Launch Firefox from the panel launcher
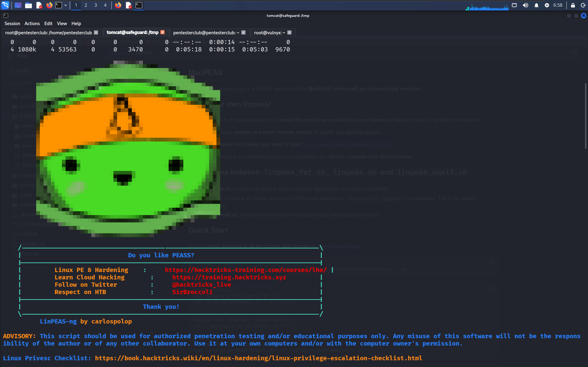Image resolution: width=588 pixels, height=367 pixels. (49, 5)
